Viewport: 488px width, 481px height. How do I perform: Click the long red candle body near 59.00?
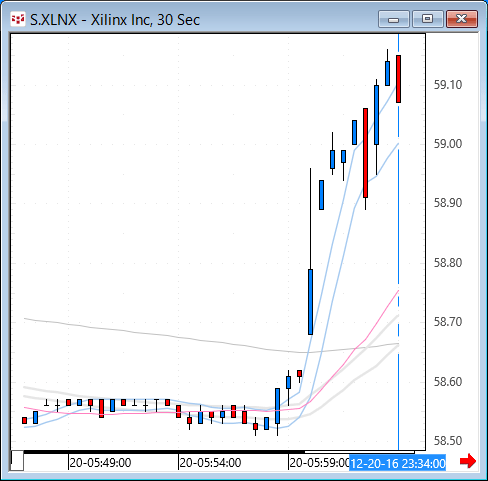click(366, 153)
